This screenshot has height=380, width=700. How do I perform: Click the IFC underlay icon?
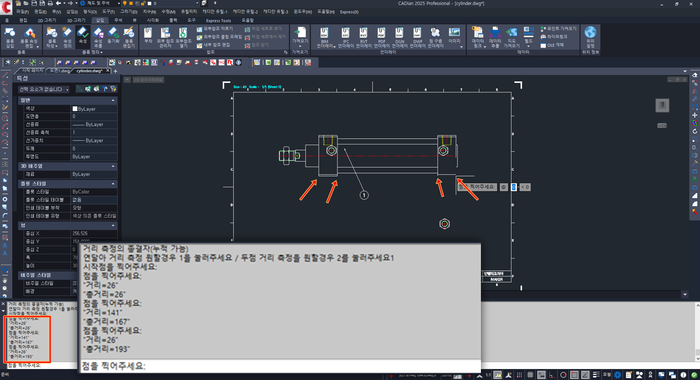[x=346, y=38]
